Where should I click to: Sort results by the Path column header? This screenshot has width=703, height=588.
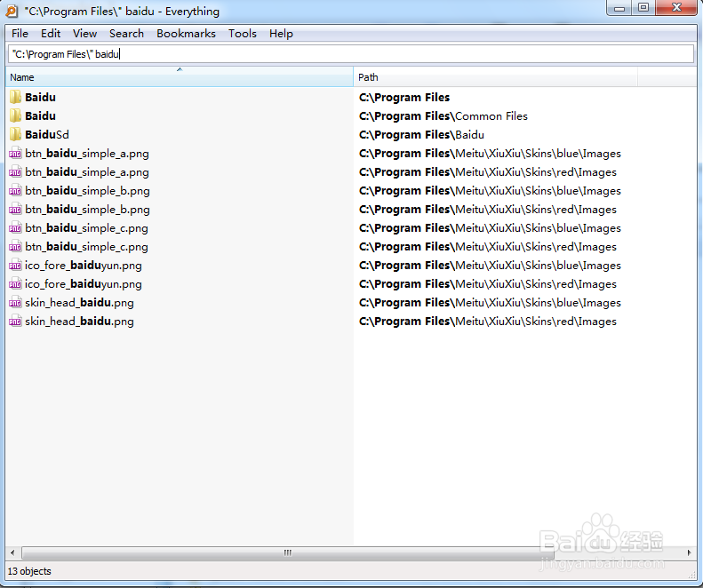click(495, 77)
